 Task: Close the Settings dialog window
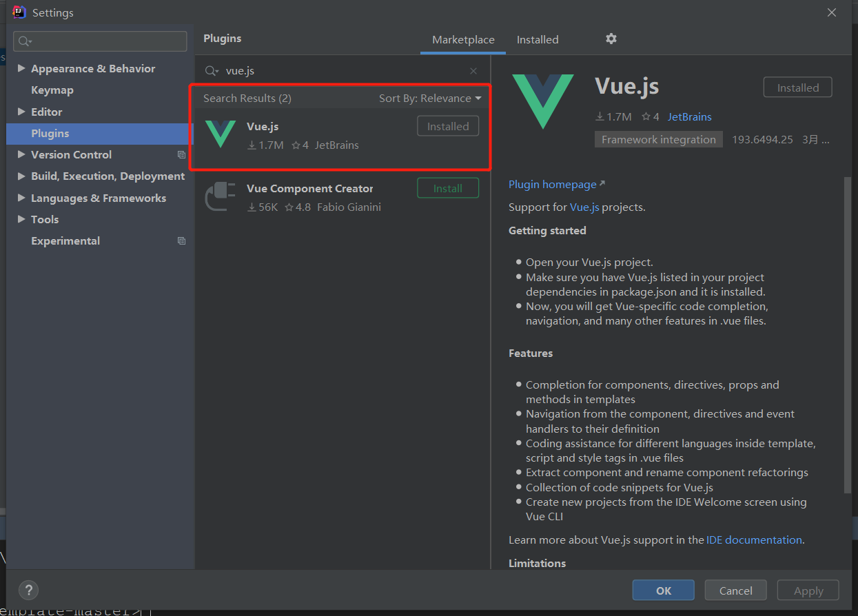coord(832,12)
